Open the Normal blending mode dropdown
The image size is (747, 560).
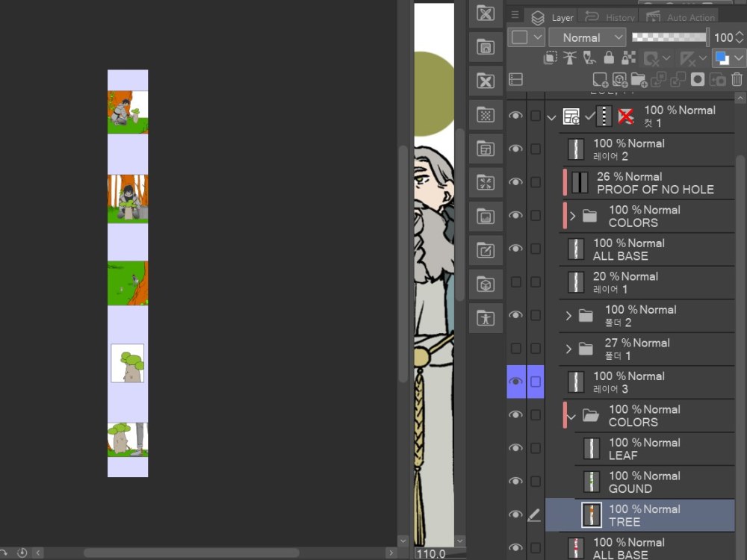tap(587, 37)
